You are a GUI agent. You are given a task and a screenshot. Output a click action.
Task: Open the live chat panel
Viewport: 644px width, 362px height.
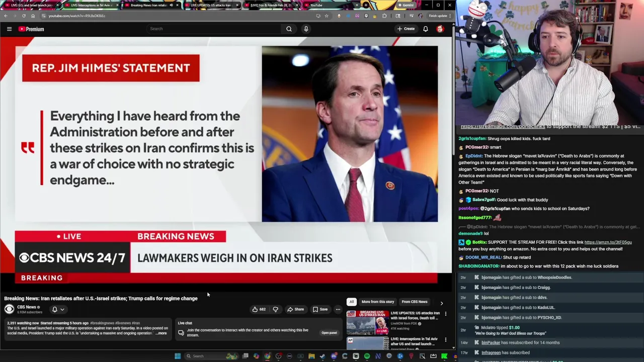pyautogui.click(x=329, y=333)
